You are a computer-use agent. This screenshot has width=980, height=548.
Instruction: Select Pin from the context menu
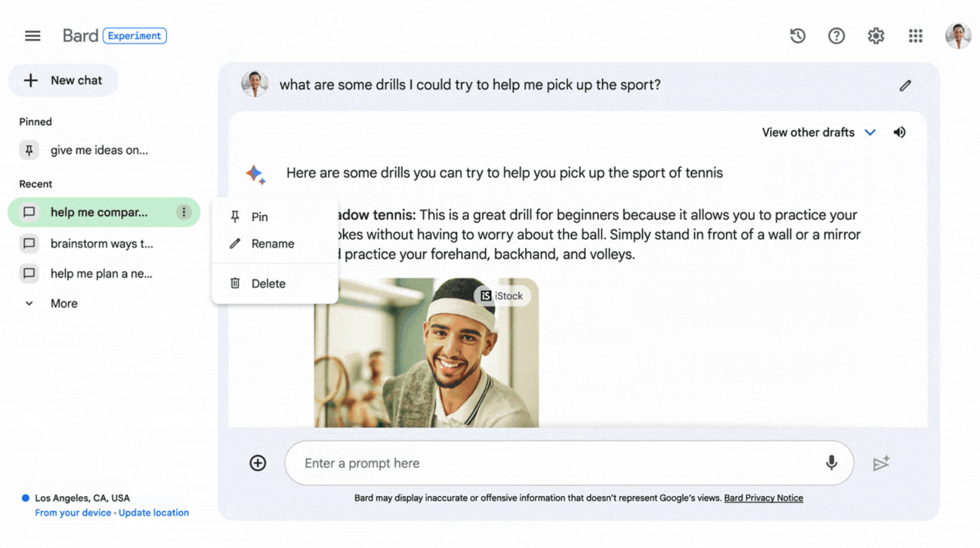click(260, 217)
